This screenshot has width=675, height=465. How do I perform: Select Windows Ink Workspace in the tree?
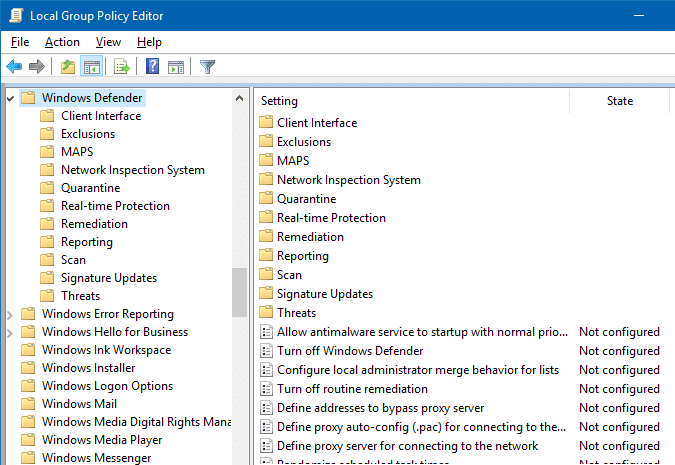tap(106, 350)
